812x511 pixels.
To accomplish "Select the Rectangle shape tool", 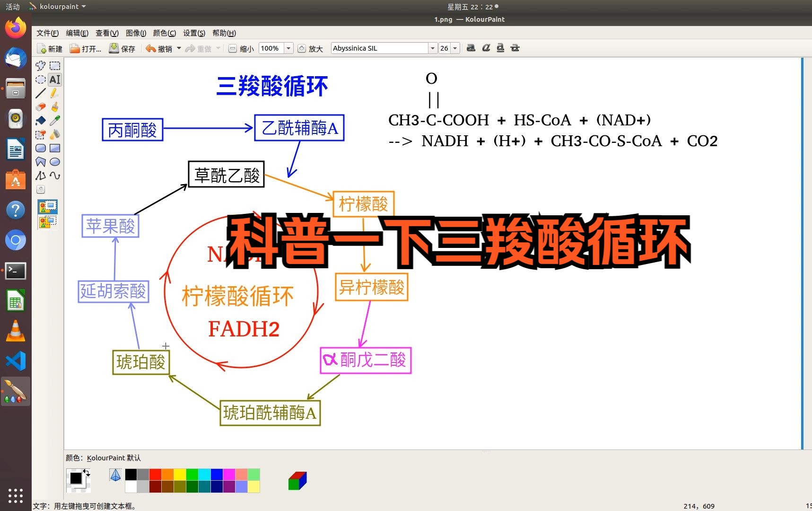I will point(55,148).
